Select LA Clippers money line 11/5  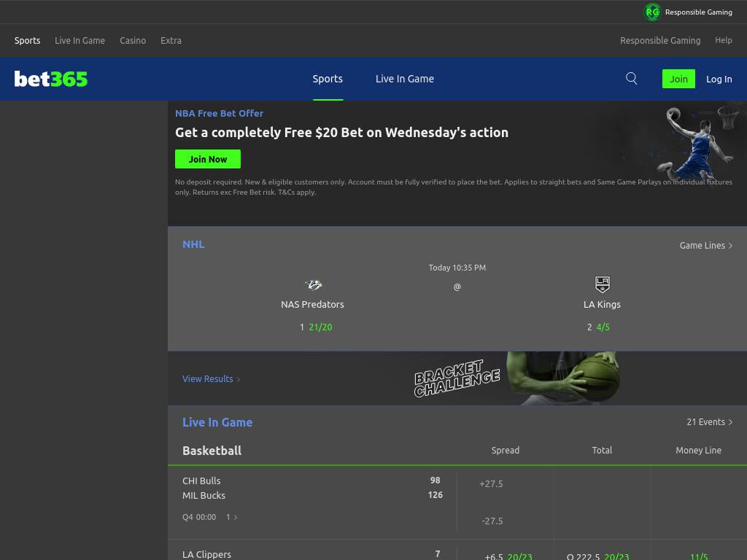[x=699, y=556]
